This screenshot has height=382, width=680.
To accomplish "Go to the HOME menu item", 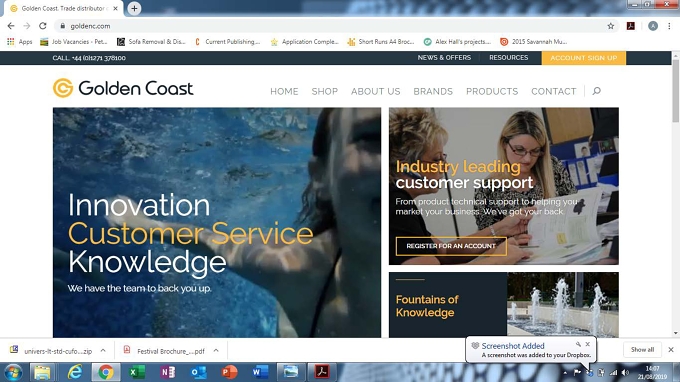I will 284,91.
